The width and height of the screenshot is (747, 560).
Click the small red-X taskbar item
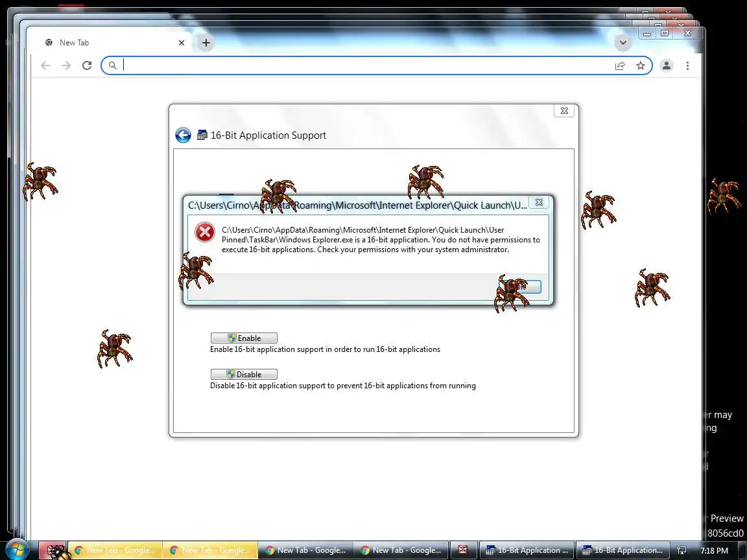(x=462, y=550)
